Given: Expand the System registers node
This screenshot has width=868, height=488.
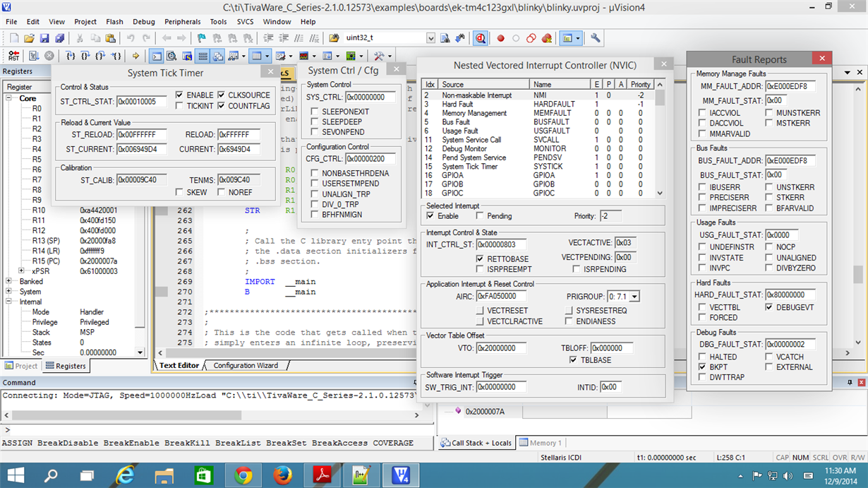Looking at the screenshot, I should coord(8,291).
